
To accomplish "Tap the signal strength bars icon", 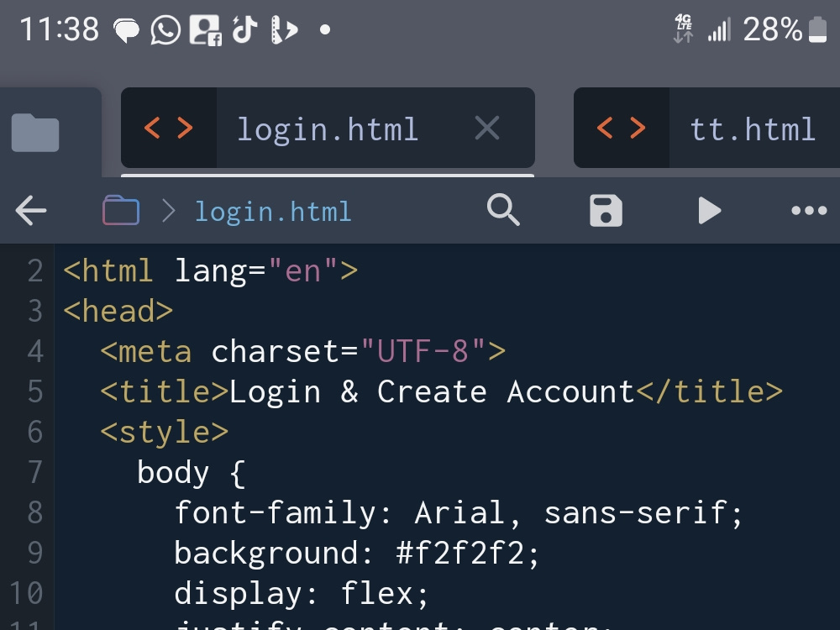I will pos(719,29).
